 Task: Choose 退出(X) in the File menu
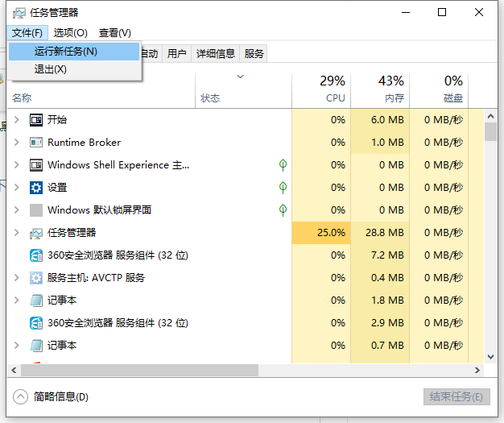click(50, 69)
